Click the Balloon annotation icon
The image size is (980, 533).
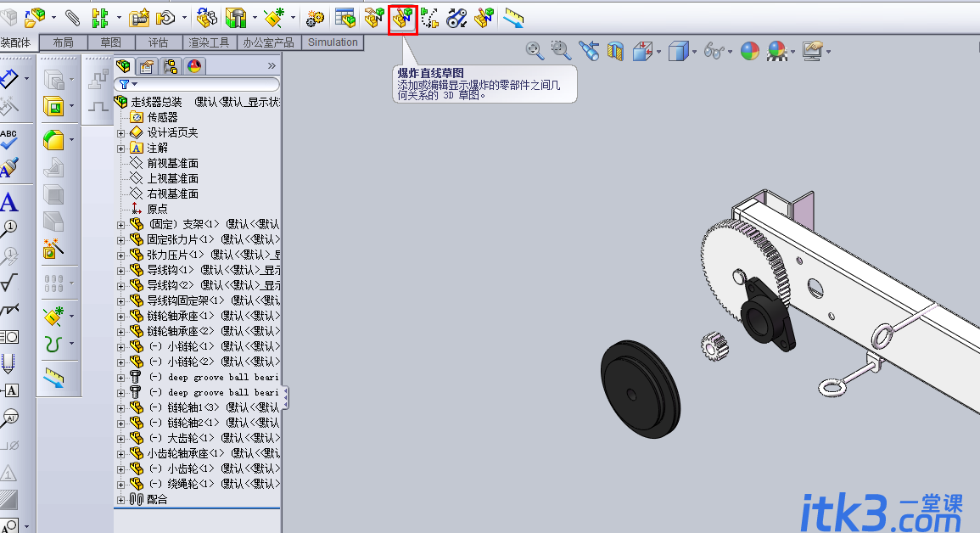8,229
